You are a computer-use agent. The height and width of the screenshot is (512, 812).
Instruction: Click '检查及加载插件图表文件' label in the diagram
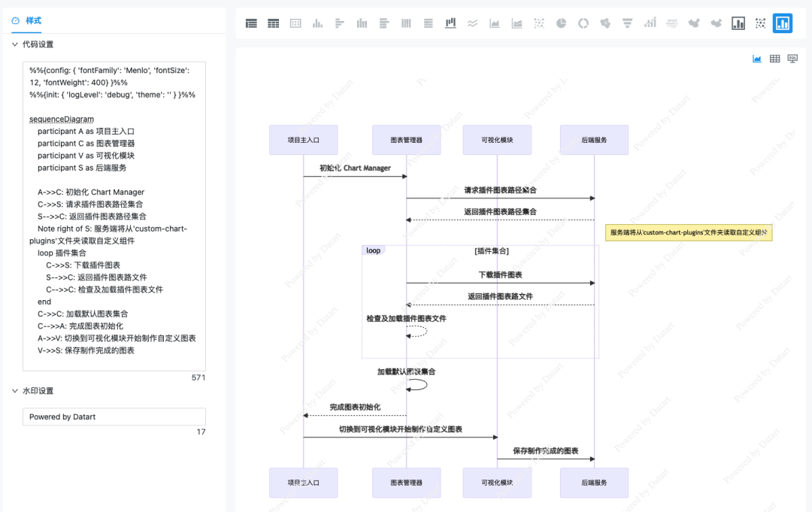pyautogui.click(x=407, y=319)
